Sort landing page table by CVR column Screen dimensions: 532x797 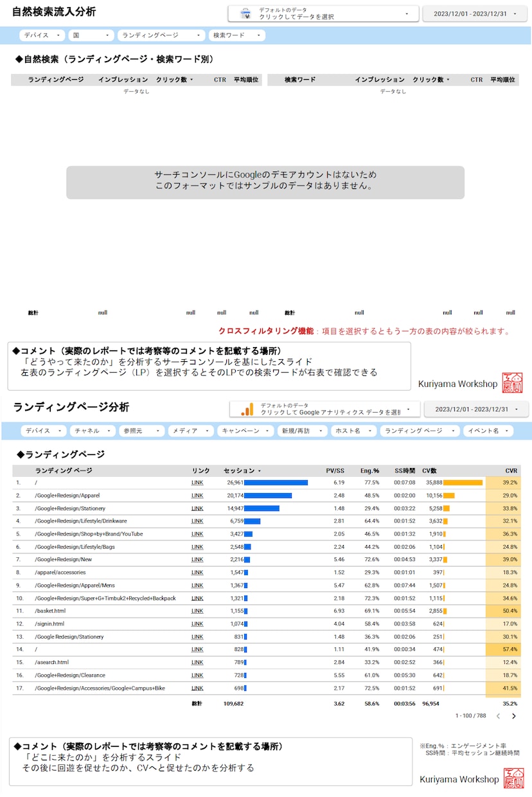tap(511, 470)
